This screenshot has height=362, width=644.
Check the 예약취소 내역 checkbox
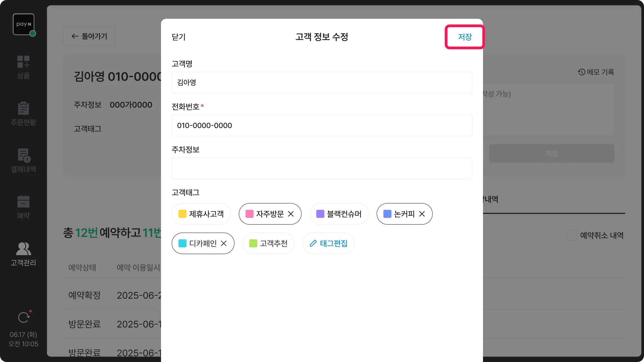572,235
